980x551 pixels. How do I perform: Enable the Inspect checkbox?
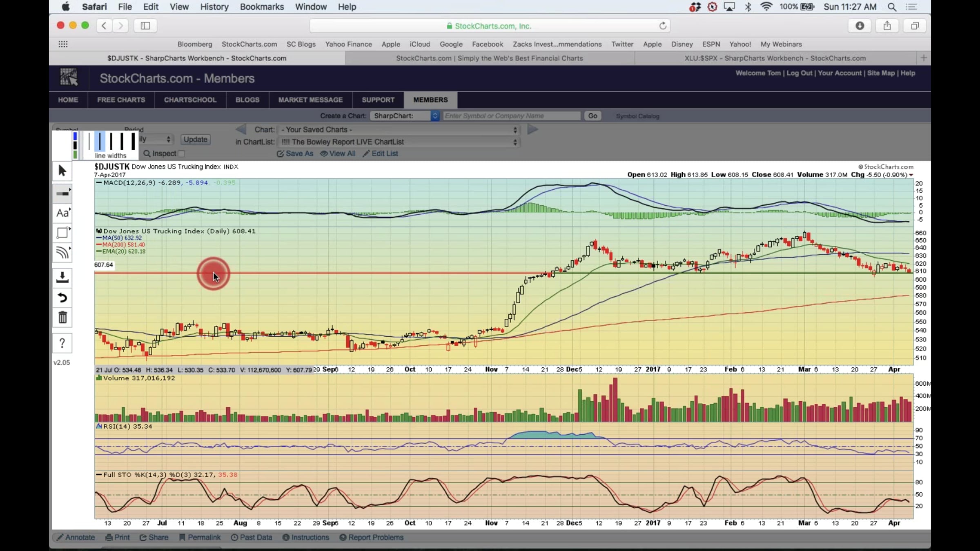pyautogui.click(x=181, y=153)
